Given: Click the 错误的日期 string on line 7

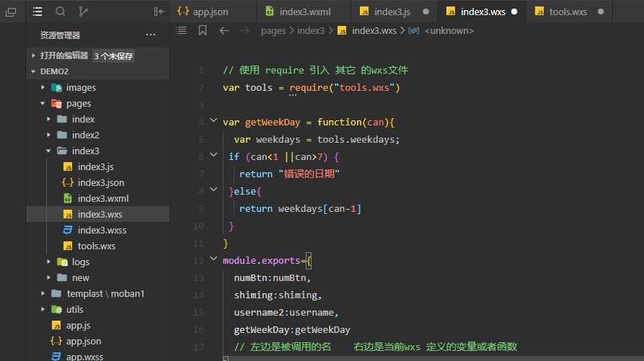Looking at the screenshot, I should click(309, 174).
